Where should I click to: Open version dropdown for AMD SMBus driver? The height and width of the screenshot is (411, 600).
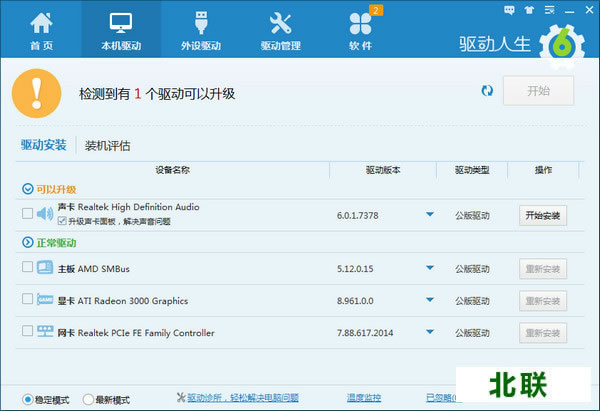[430, 268]
